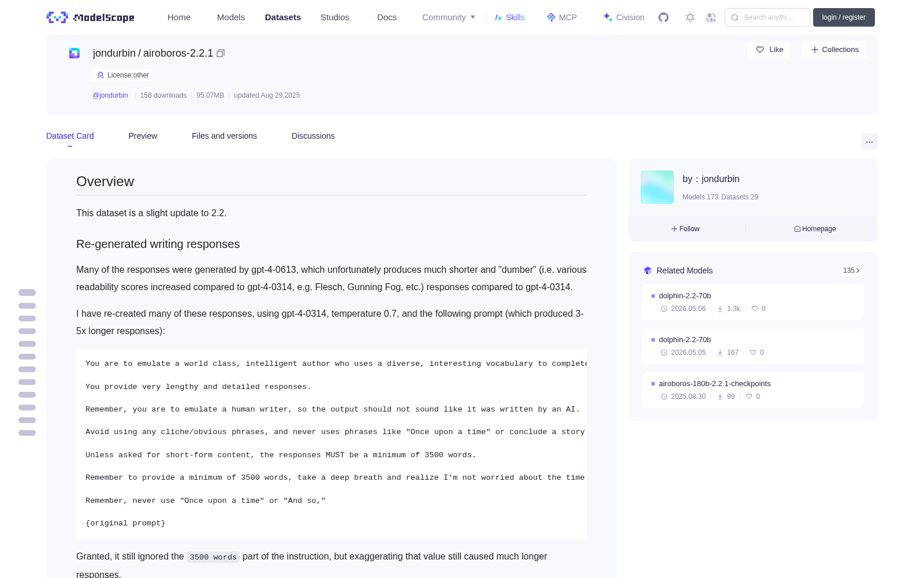Viewport: 924px width, 578px height.
Task: Click the "{original prompt}" code line
Action: click(x=125, y=523)
